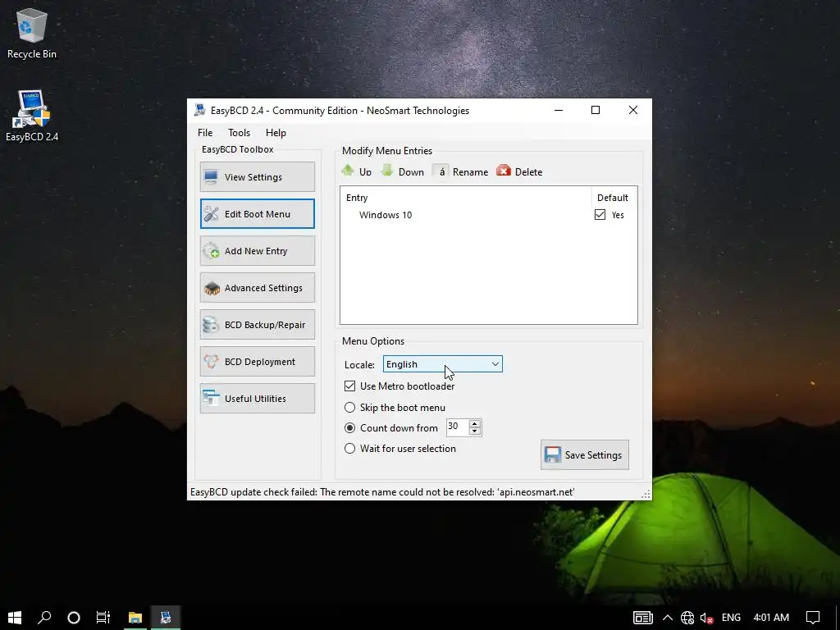The image size is (840, 630).
Task: Maximize the EasyBCD window
Action: (596, 111)
